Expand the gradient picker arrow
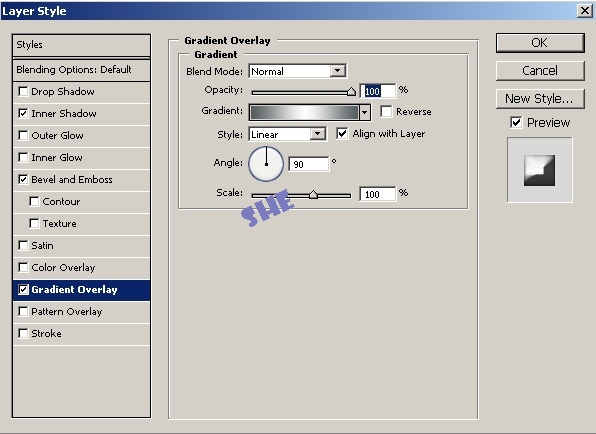The height and width of the screenshot is (434, 596). pyautogui.click(x=365, y=112)
